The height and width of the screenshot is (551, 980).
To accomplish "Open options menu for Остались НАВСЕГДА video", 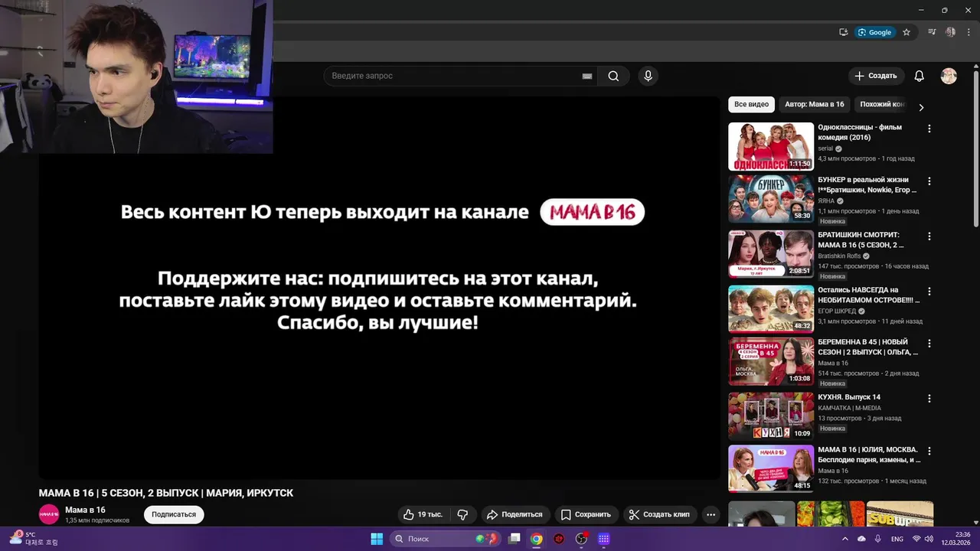I will click(x=929, y=292).
